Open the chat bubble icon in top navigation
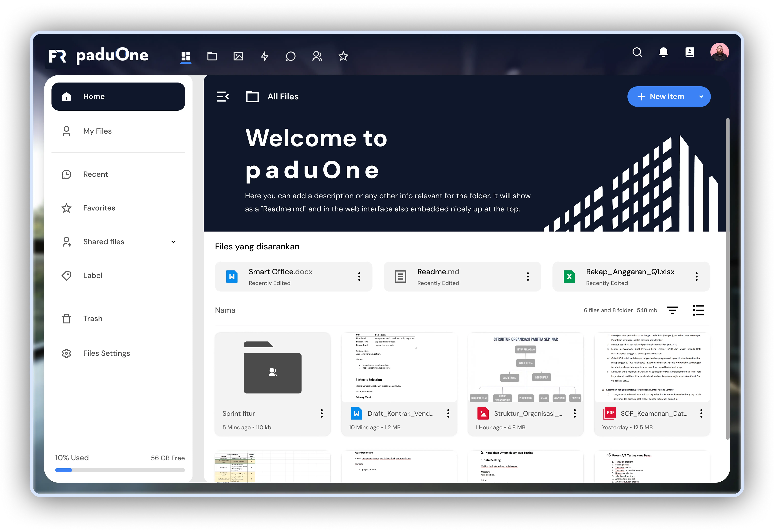 [291, 56]
